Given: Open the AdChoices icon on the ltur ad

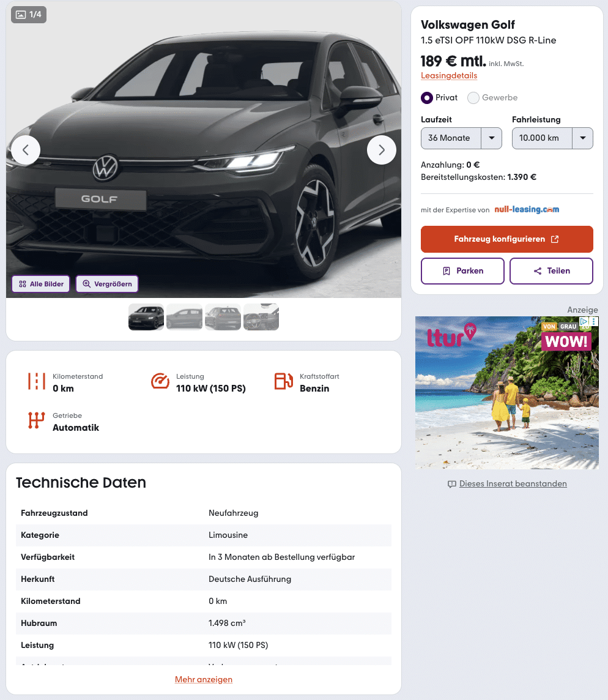Looking at the screenshot, I should coord(584,321).
